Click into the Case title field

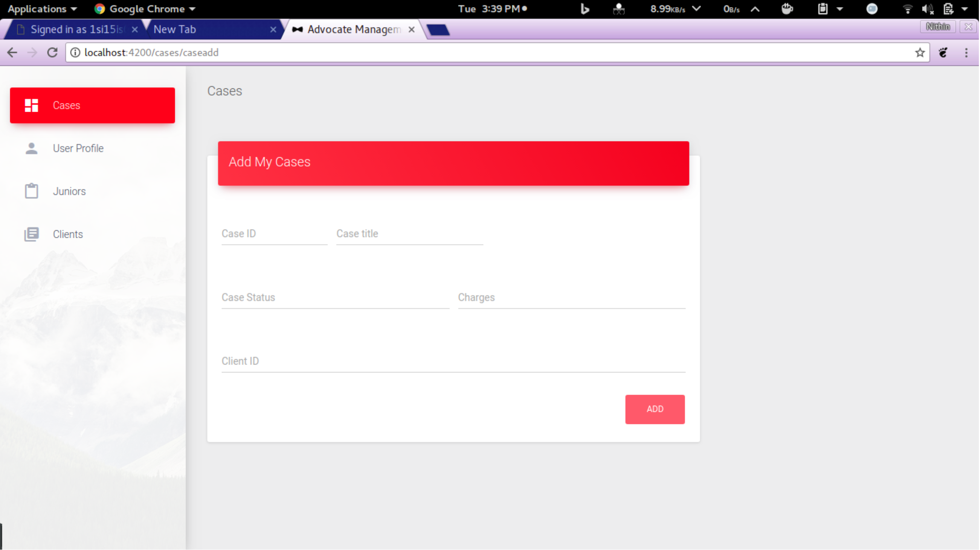409,234
